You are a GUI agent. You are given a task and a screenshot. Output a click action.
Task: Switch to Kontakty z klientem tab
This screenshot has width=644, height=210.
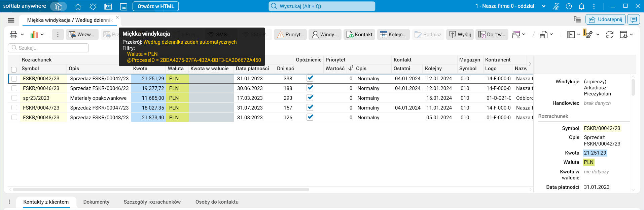click(46, 202)
